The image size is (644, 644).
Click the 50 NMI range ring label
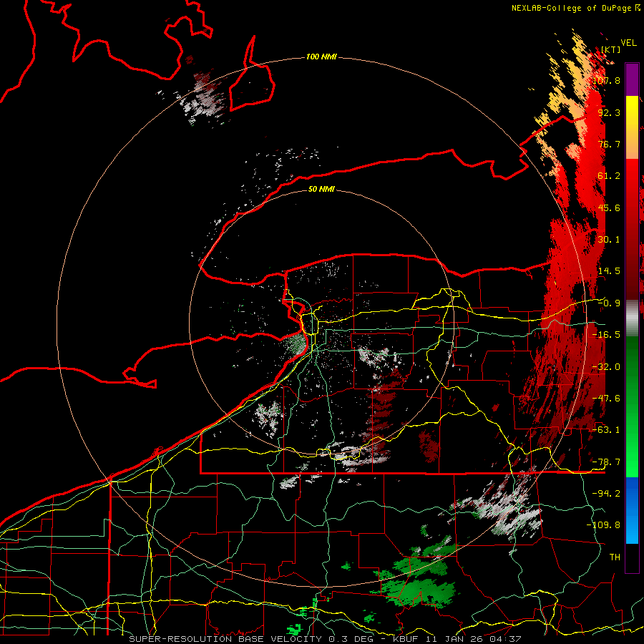click(x=321, y=189)
